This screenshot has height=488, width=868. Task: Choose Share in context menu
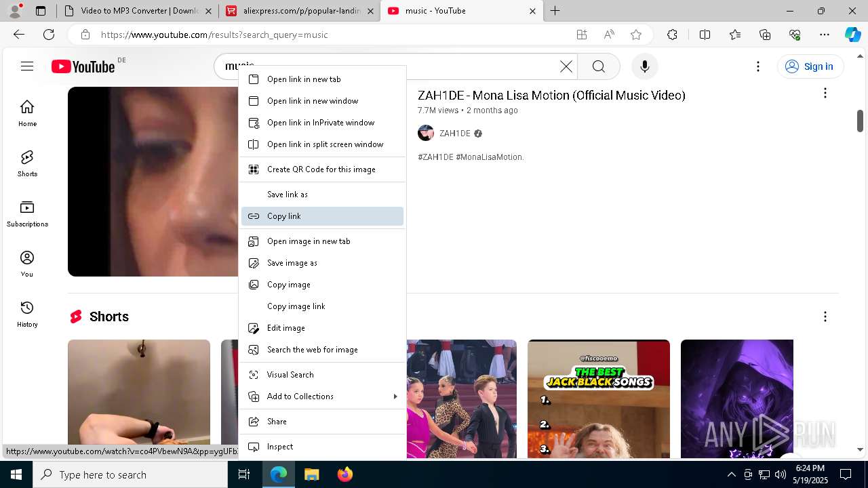[x=323, y=422]
